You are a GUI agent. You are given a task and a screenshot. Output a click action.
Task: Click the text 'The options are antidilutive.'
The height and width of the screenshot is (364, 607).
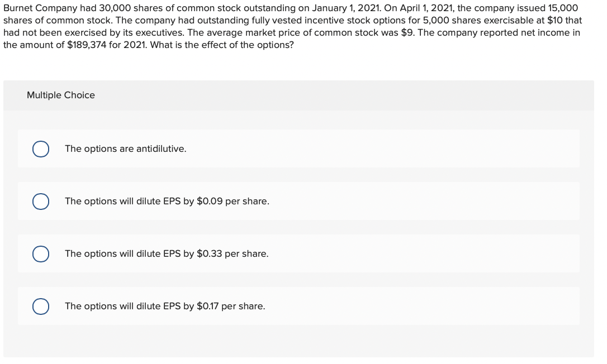click(x=125, y=149)
